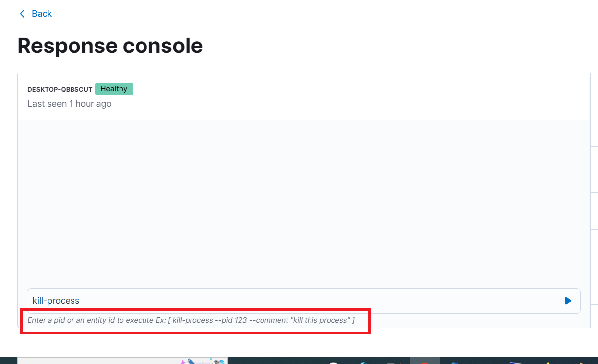Click the back chevron icon next to Back

[x=22, y=14]
